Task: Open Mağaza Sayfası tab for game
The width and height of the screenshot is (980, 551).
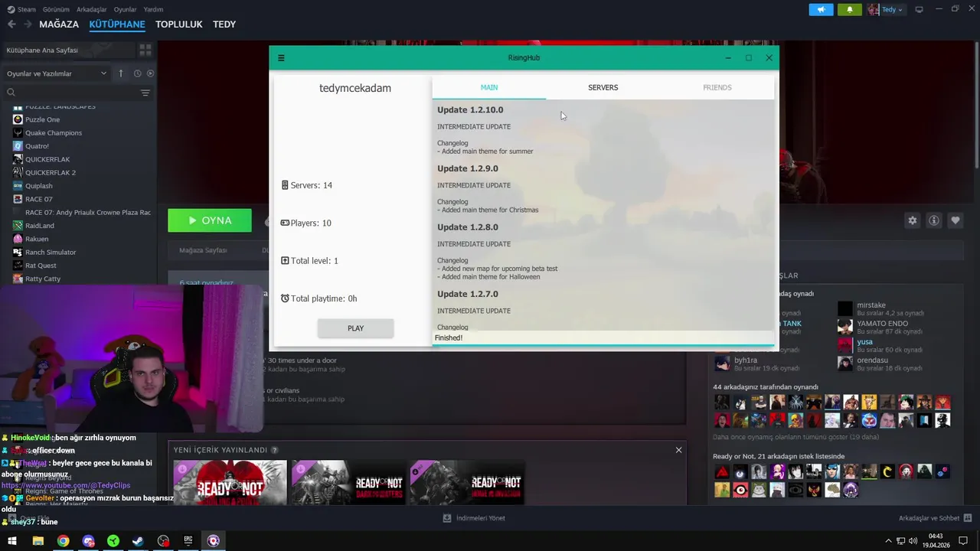Action: [x=203, y=250]
